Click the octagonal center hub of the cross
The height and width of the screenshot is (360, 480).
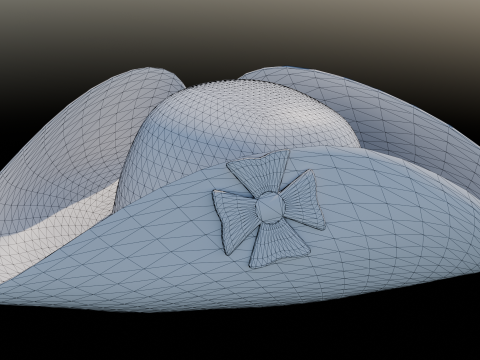coord(270,207)
